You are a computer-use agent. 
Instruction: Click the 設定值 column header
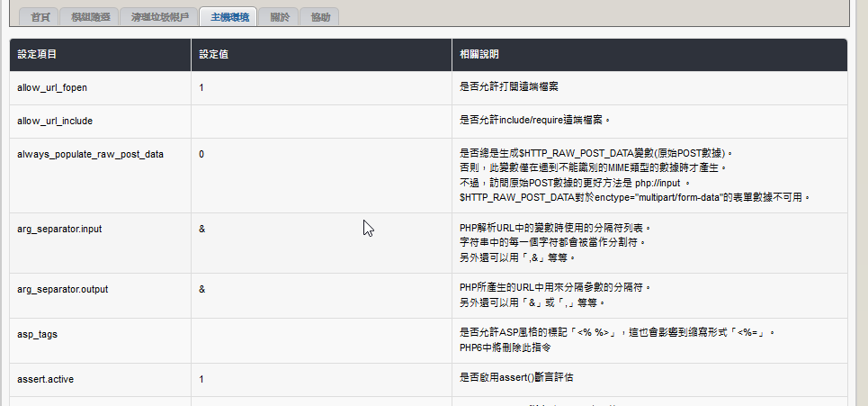click(x=212, y=55)
